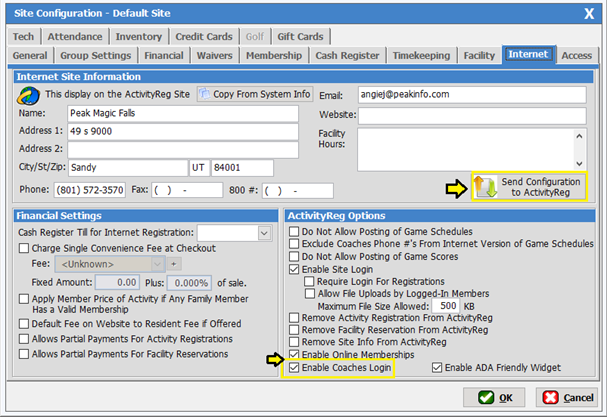Image resolution: width=607 pixels, height=417 pixels.
Task: Expand the Fee Unknown dropdown
Action: coord(156,263)
